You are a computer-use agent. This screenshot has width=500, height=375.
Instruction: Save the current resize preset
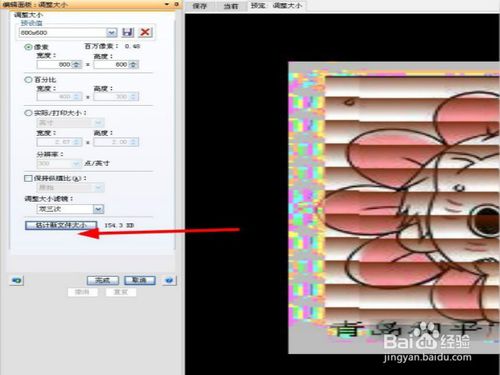click(127, 32)
